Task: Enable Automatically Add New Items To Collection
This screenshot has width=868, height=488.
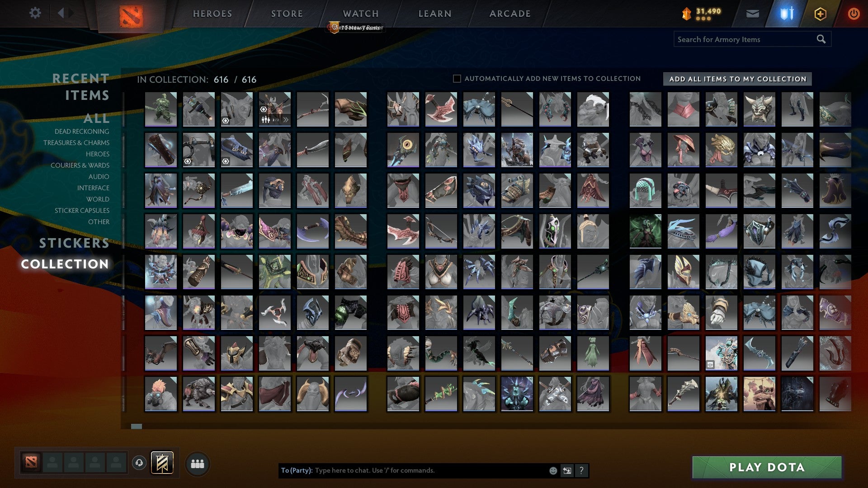Action: tap(457, 78)
